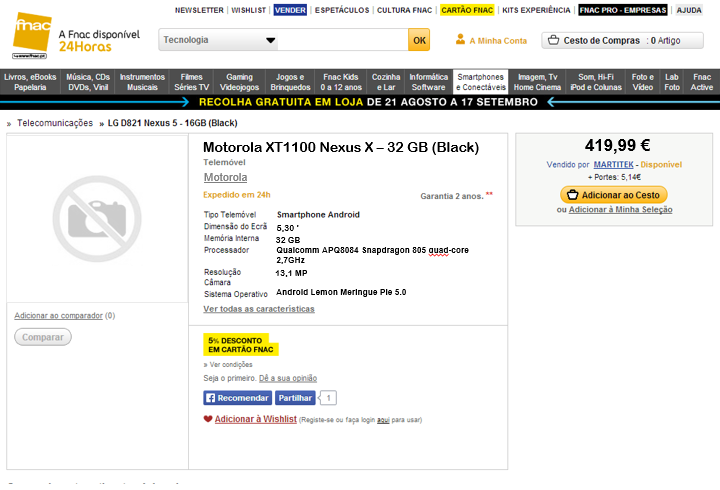Click LG D821 Nexus 5 breadcrumb
Screen dimensions: 720x490
[173, 123]
